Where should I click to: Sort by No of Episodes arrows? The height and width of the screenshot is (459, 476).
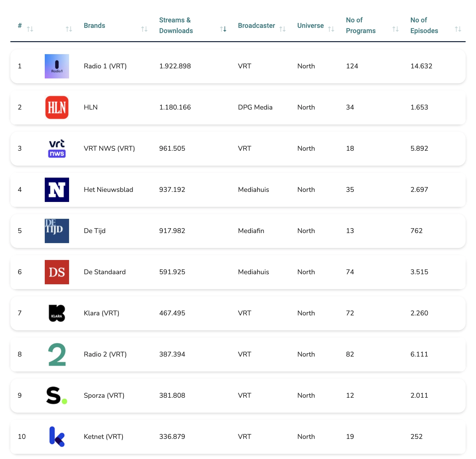tap(458, 29)
